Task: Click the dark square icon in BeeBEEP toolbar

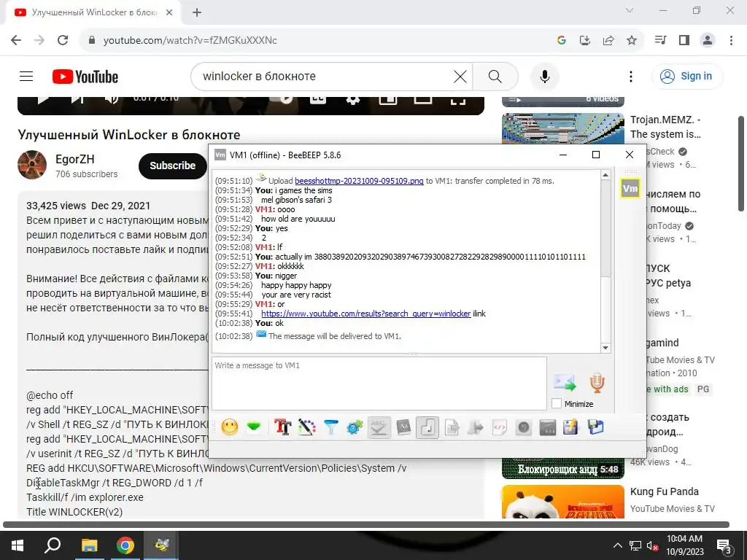Action: [547, 427]
